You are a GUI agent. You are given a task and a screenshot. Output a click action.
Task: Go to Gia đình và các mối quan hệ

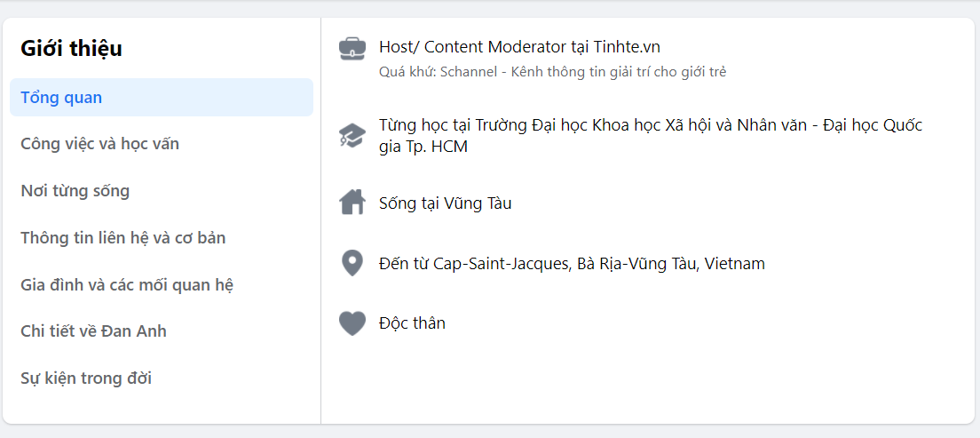click(x=127, y=285)
